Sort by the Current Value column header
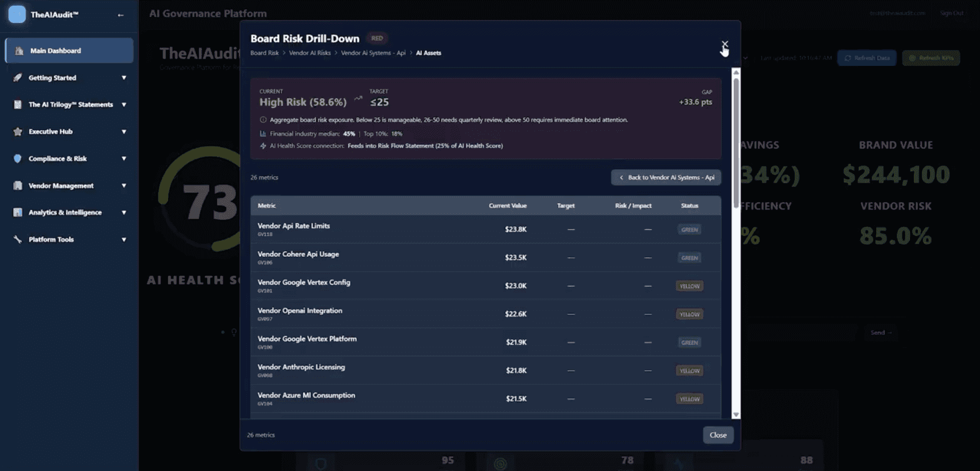The height and width of the screenshot is (471, 980). [507, 205]
